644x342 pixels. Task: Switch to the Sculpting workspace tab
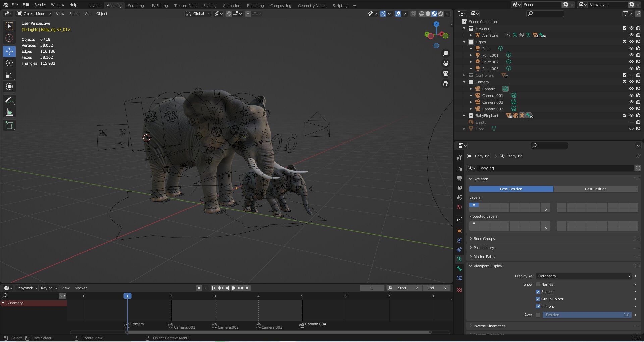click(x=136, y=6)
